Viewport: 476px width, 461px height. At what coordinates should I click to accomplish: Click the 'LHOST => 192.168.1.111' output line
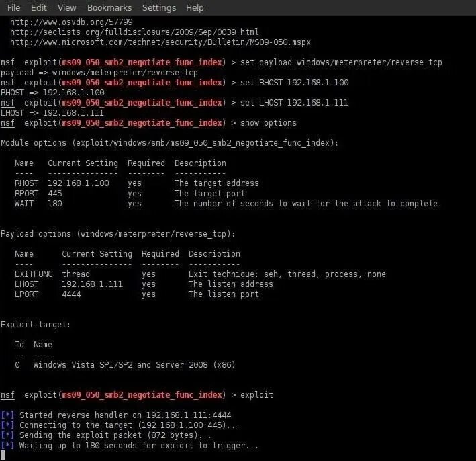coord(52,112)
